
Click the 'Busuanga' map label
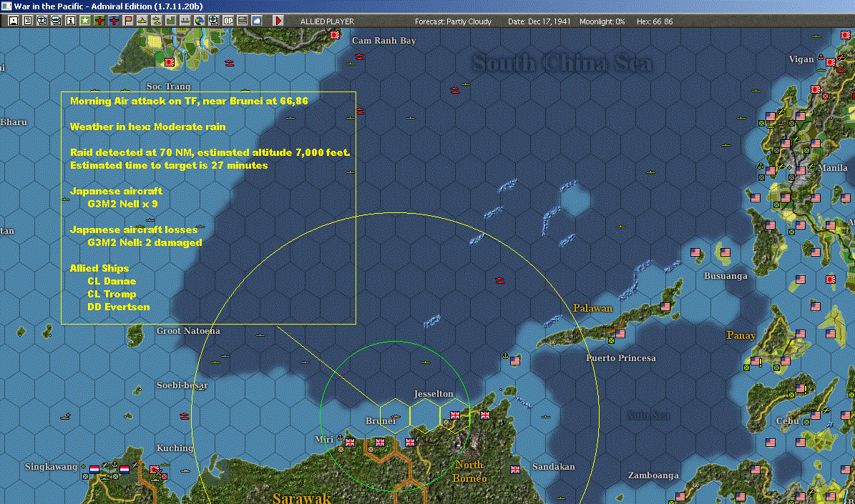725,276
